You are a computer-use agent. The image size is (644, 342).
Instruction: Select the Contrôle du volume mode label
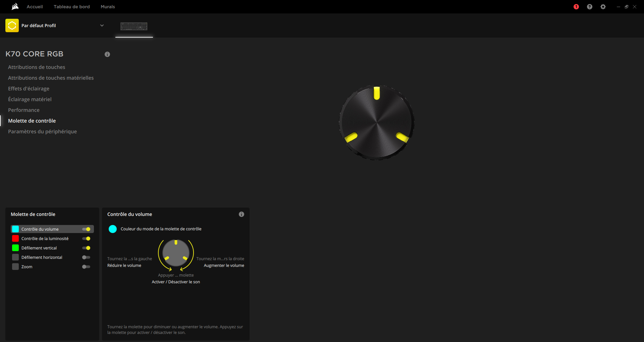(x=40, y=229)
